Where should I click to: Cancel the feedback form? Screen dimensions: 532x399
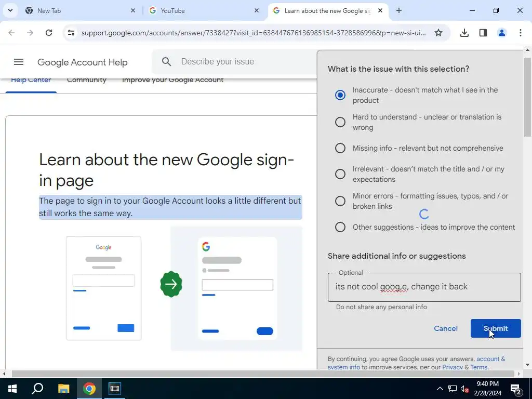click(x=445, y=328)
